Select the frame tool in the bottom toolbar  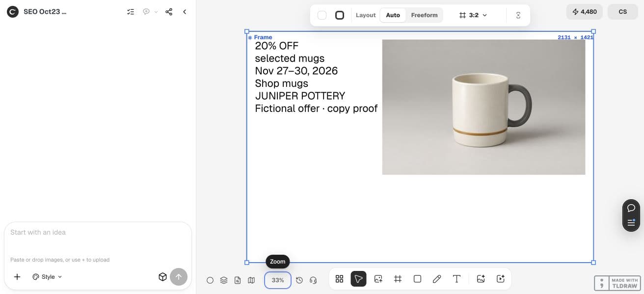[398, 279]
